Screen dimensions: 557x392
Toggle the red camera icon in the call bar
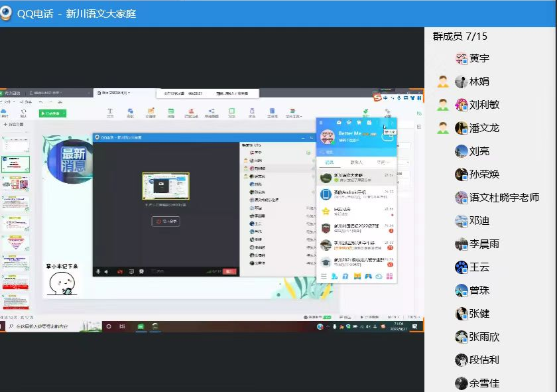click(x=120, y=271)
